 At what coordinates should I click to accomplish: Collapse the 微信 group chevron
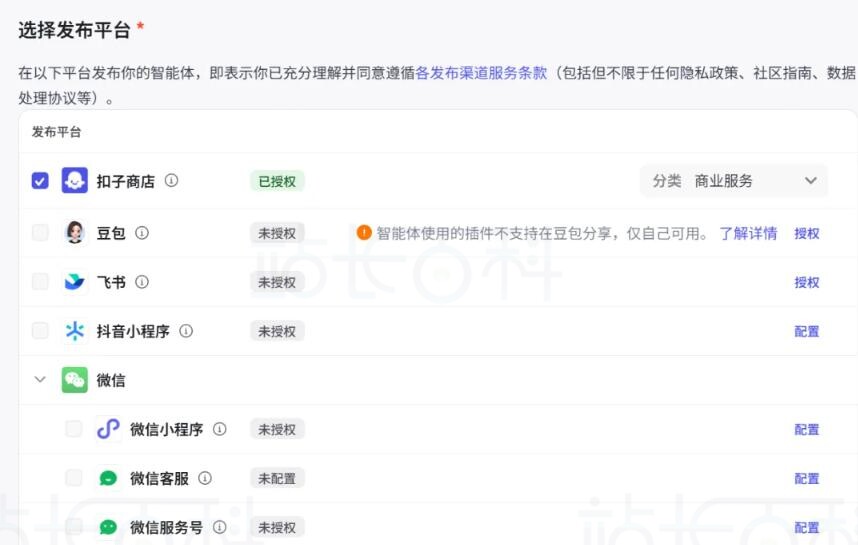tap(40, 380)
